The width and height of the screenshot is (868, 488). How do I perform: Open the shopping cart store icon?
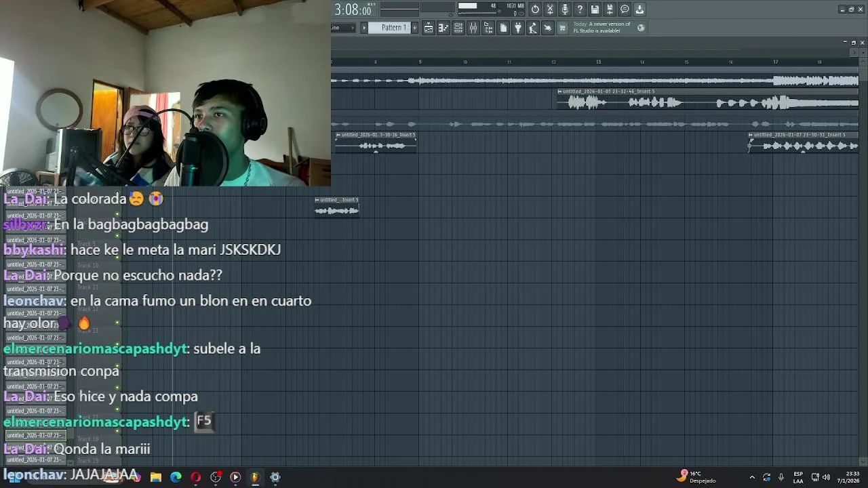(562, 28)
